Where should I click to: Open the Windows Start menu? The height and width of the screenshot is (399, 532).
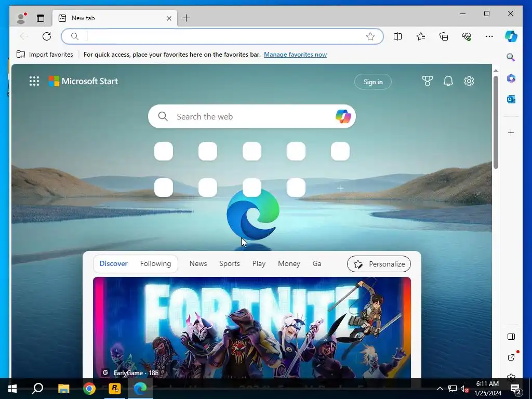12,389
